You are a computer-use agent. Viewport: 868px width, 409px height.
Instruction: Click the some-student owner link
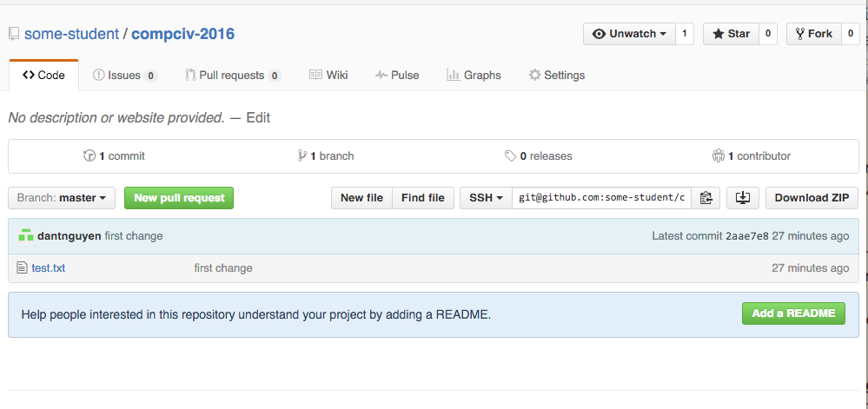click(71, 35)
